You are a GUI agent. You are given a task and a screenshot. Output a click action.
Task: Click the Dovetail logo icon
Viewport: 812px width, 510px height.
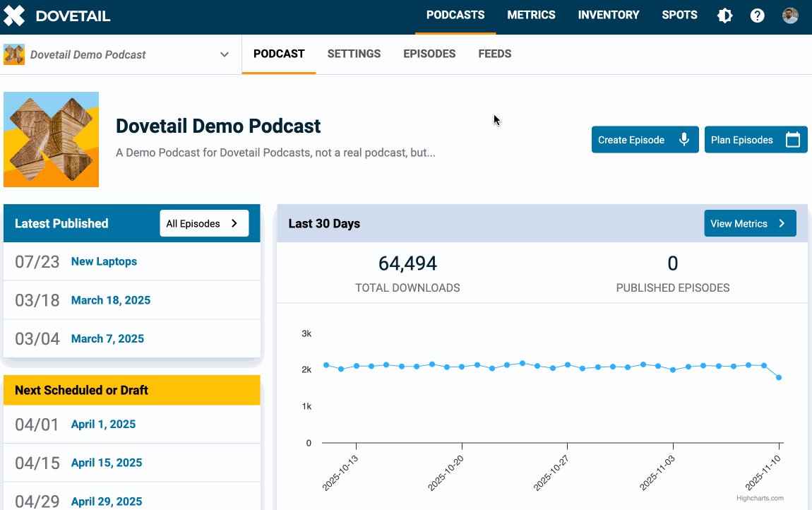coord(14,16)
